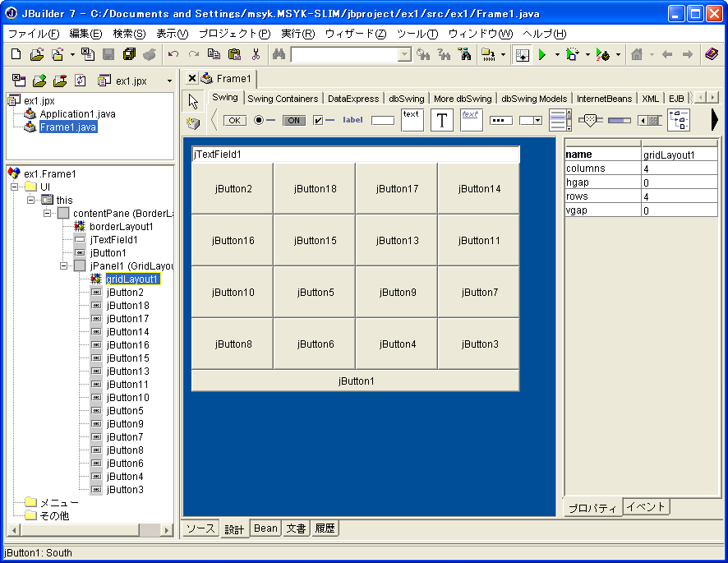The height and width of the screenshot is (563, 728).
Task: Pick the JCheckBox component in the palette
Action: click(324, 120)
